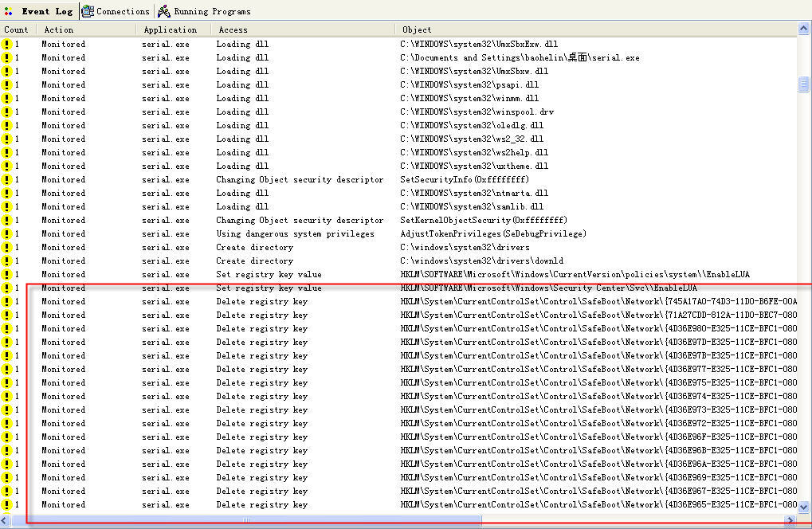Sort by the Object column header
This screenshot has height=529, width=812.
pyautogui.click(x=595, y=29)
